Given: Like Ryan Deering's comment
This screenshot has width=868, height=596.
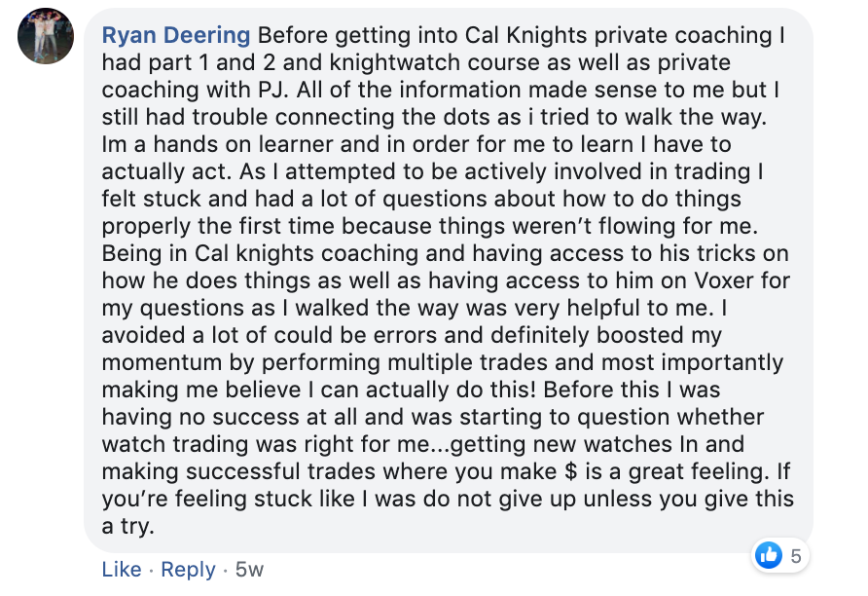Looking at the screenshot, I should click(x=122, y=570).
